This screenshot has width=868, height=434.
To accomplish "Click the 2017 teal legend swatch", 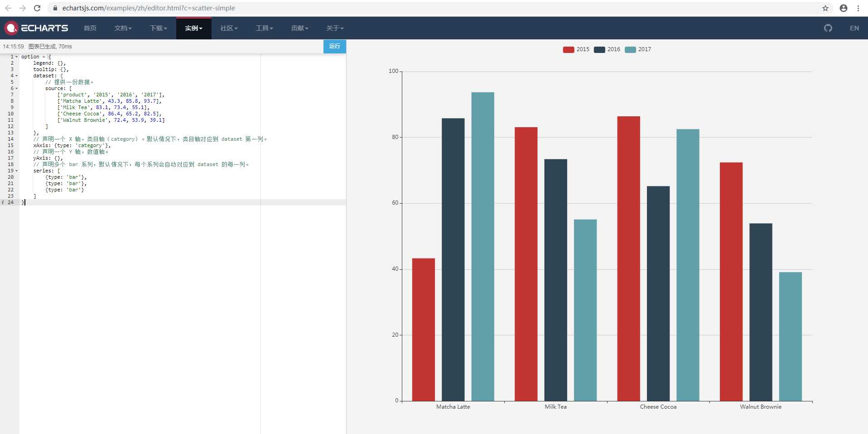I will (x=630, y=50).
